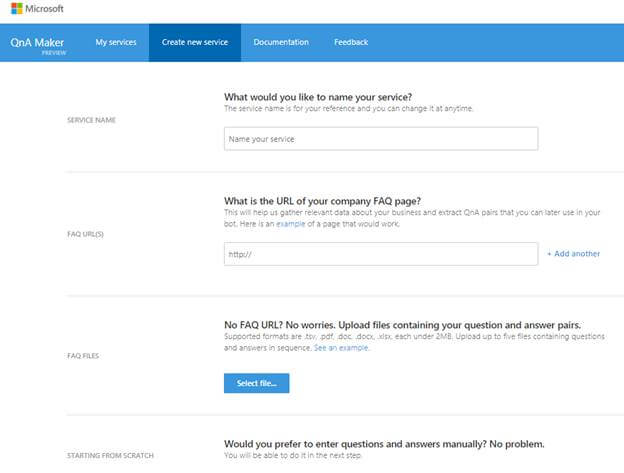This screenshot has height=473, width=624.
Task: Open the Feedback tab
Action: [x=351, y=42]
